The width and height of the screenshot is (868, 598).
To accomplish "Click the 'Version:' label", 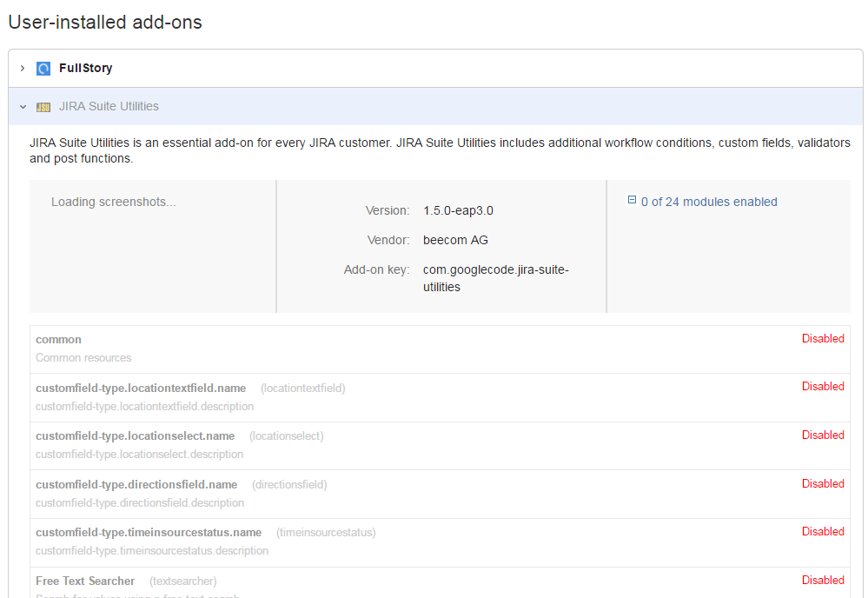I will (387, 210).
